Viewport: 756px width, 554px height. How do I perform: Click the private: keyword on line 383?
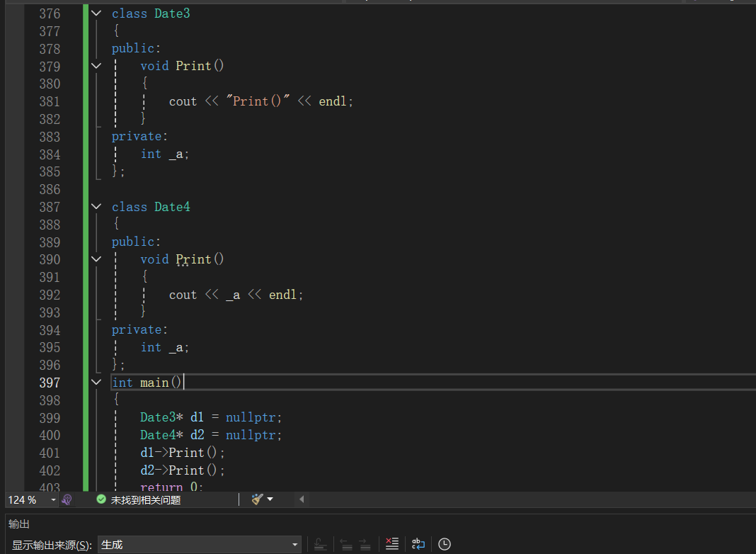click(x=139, y=137)
